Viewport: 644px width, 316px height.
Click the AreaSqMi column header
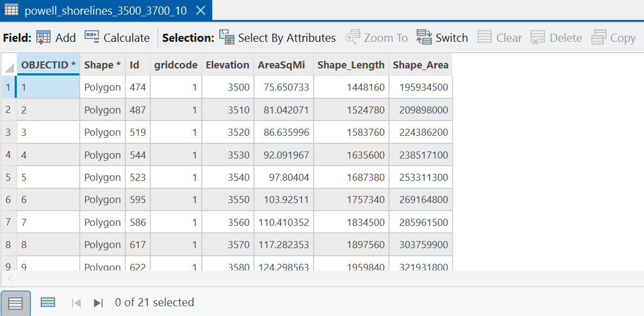pyautogui.click(x=283, y=65)
